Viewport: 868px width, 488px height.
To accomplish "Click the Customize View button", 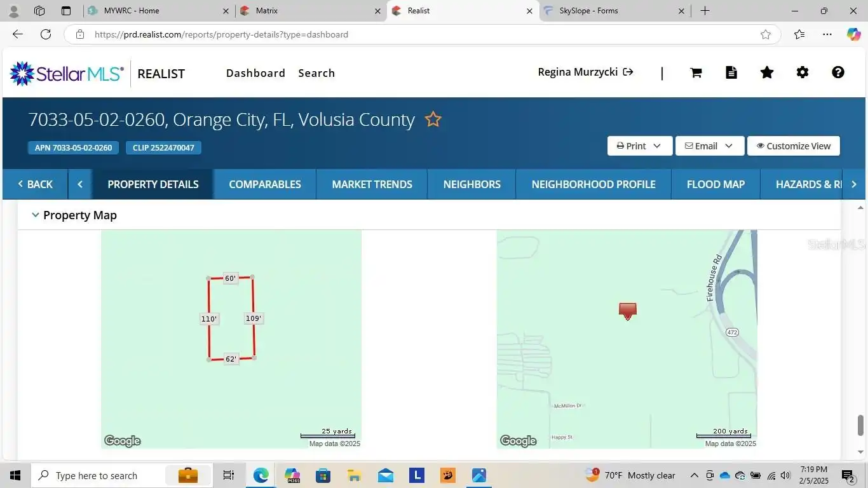I will [x=794, y=146].
